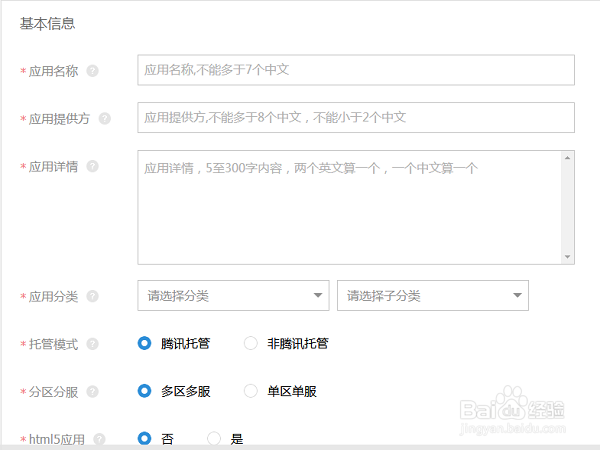Open help icon next to 应用提供方
This screenshot has height=450, width=600.
coord(105,119)
